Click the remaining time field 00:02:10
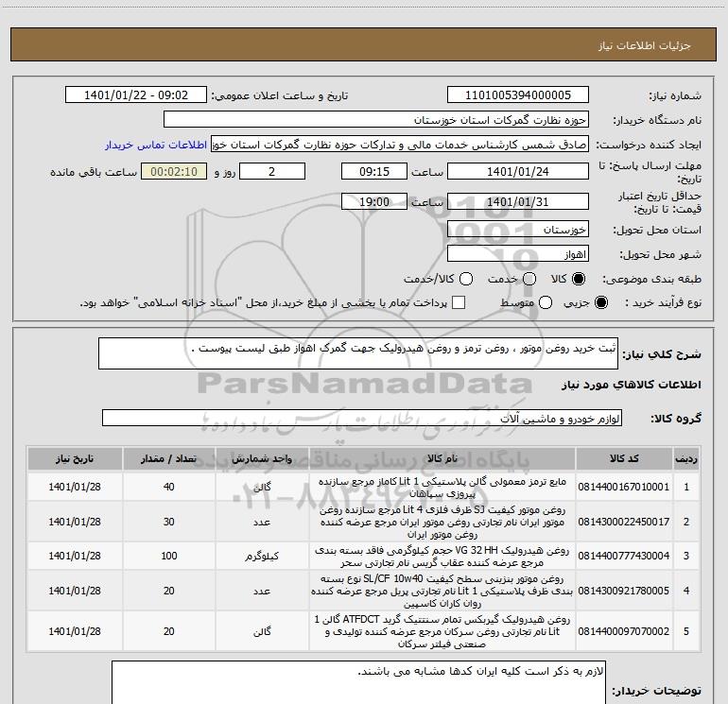Image resolution: width=728 pixels, height=704 pixels. 174,171
